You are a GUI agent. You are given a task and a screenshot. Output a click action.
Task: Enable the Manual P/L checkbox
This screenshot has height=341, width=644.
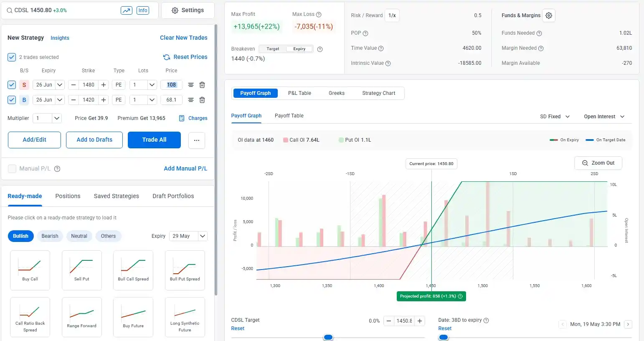pos(12,169)
